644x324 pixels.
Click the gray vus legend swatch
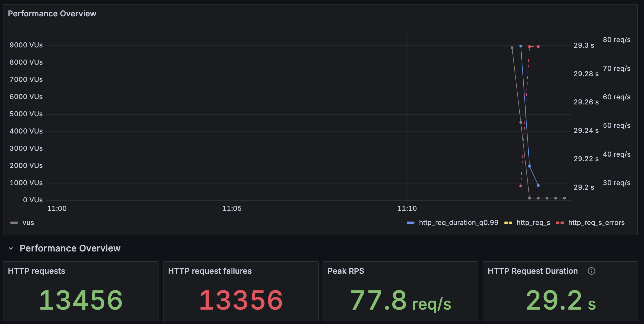tap(14, 223)
